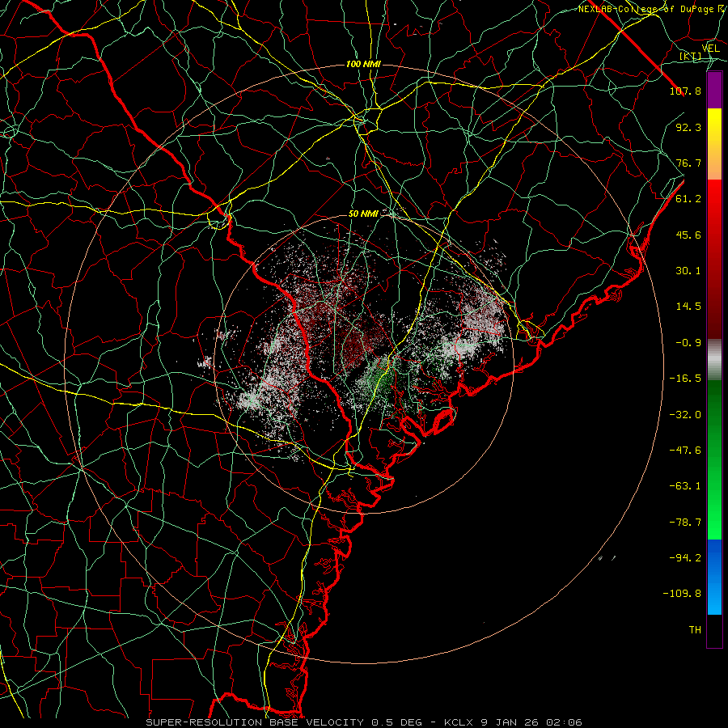Select the -109.8 legend value
Screen dimensions: 728x728
682,594
